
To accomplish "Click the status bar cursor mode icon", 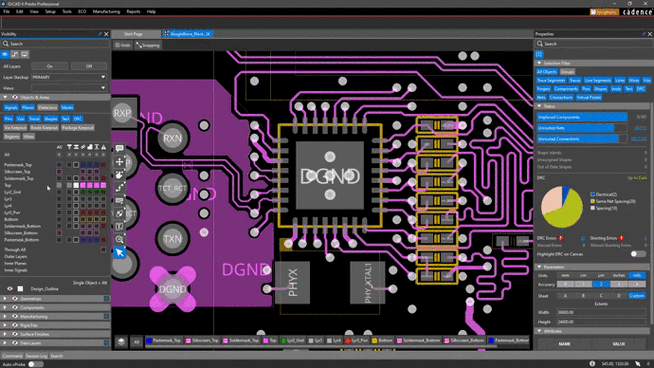I will pos(638,364).
